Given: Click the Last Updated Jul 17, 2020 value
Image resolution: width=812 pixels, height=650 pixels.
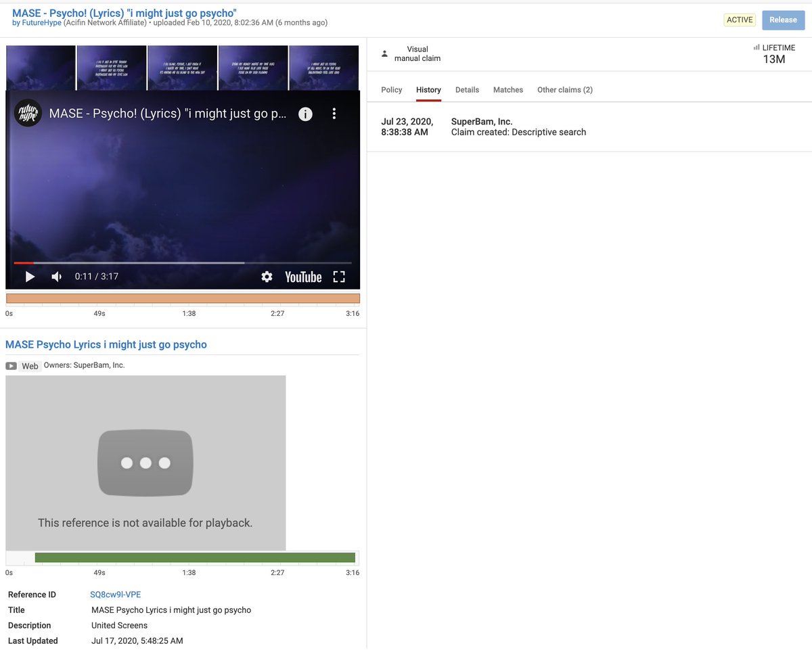Looking at the screenshot, I should [x=137, y=641].
